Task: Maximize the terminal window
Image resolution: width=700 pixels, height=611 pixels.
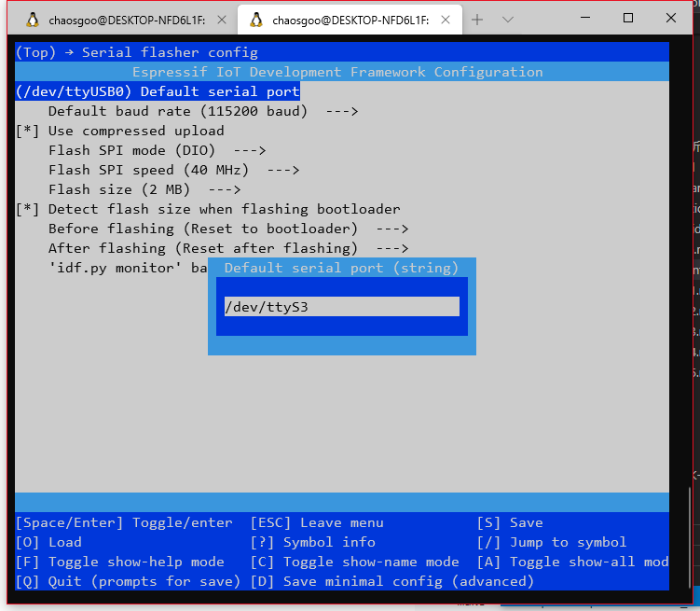Action: [x=628, y=18]
